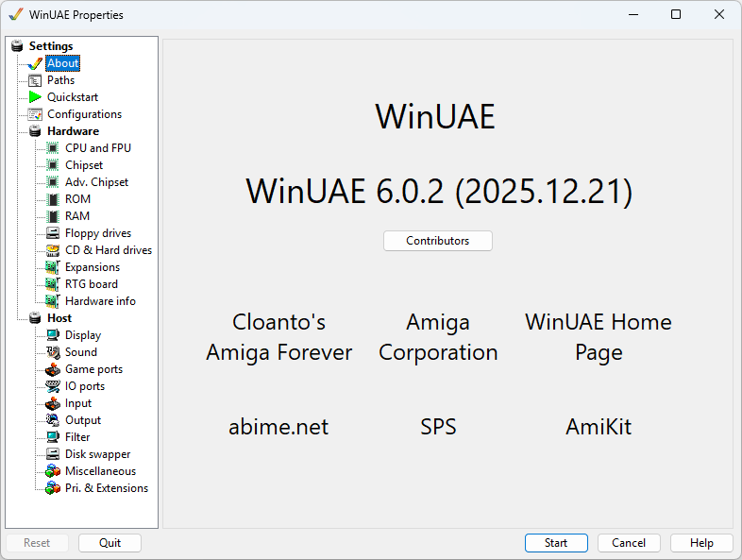This screenshot has height=560, width=742.
Task: Open the Sound settings label
Action: [81, 352]
